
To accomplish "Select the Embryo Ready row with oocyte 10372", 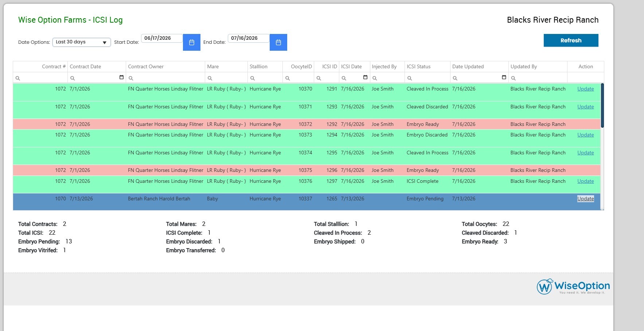I will coord(307,124).
